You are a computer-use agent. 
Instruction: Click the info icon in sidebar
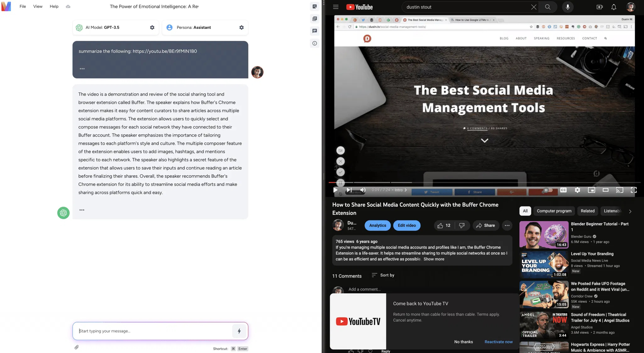click(314, 43)
